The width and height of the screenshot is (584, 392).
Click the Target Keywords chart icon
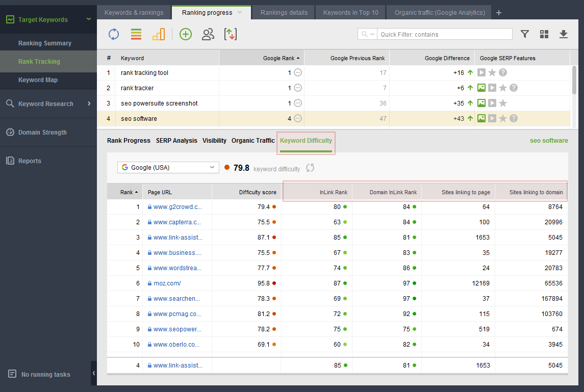tap(10, 19)
